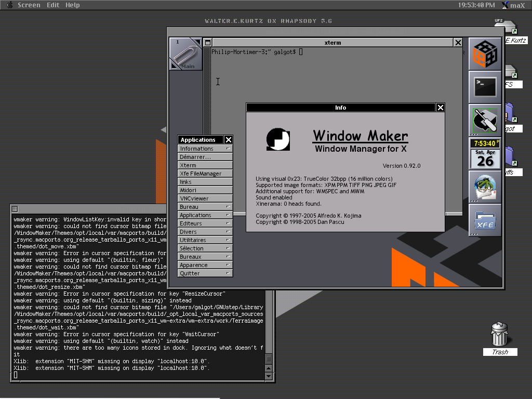Open the Screen menu in menu bar
Screen dimensions: 532x399
(29, 5)
